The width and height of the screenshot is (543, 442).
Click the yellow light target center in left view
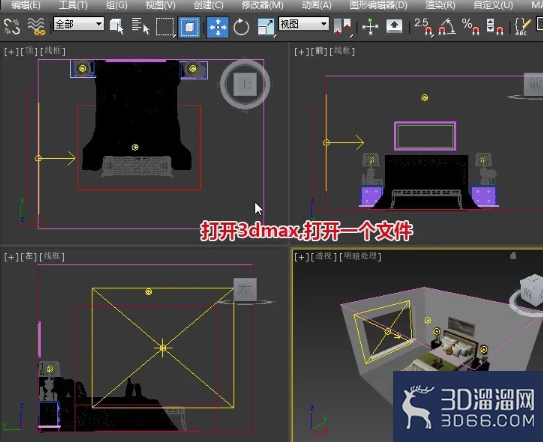point(163,347)
